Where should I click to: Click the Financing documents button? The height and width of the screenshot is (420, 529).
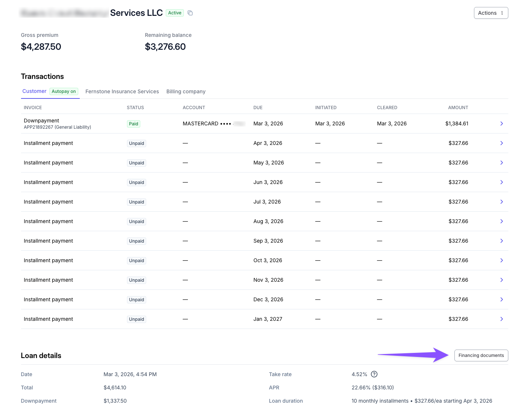pos(481,355)
